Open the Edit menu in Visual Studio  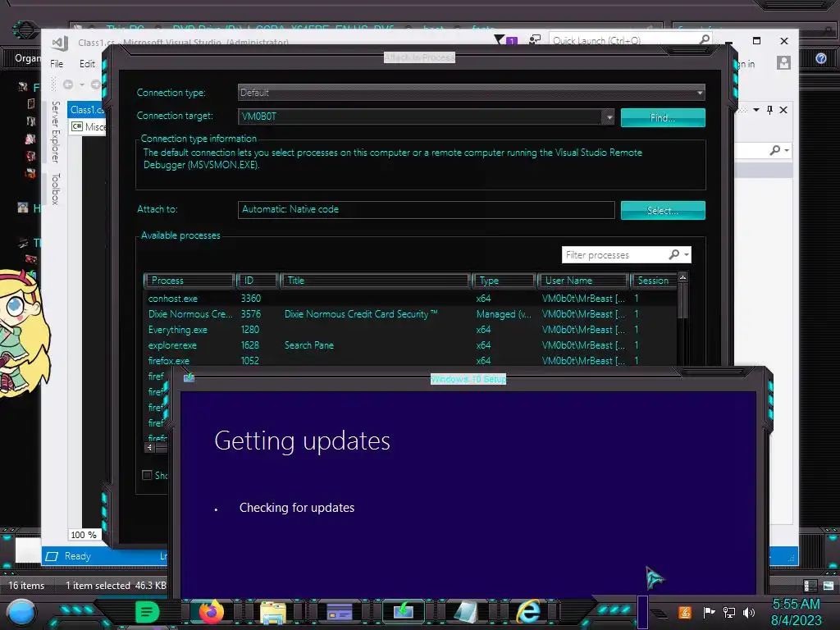coord(87,64)
